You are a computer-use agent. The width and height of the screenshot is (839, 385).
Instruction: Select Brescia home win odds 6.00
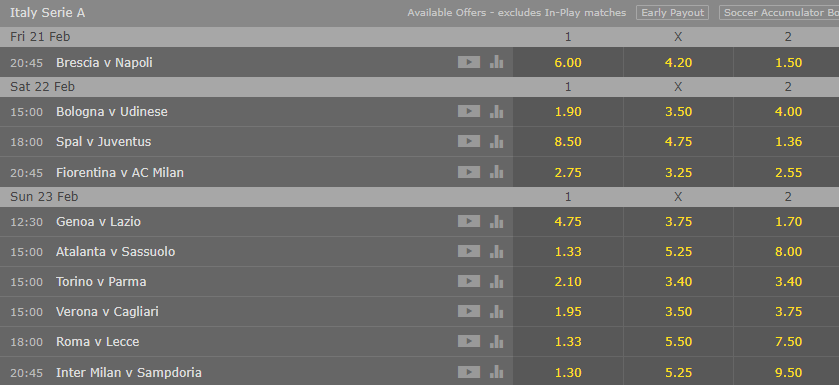tap(568, 62)
